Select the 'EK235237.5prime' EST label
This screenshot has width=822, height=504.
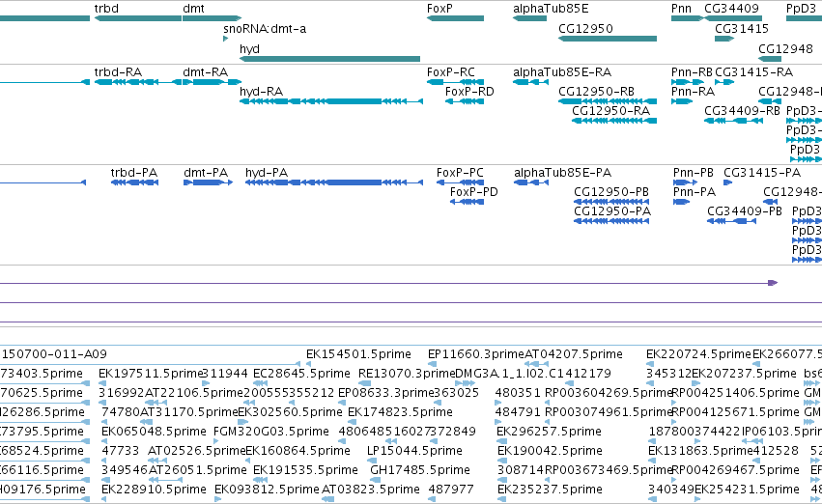pos(550,490)
